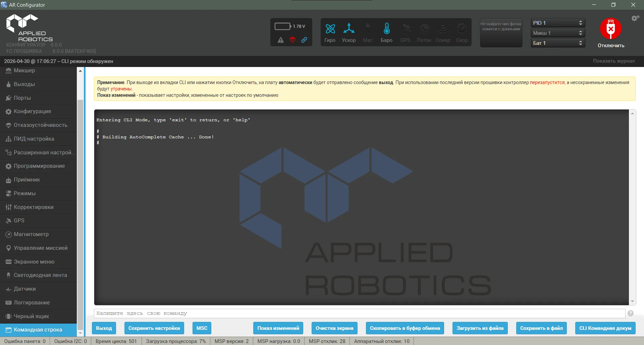The image size is (644, 345).
Task: Go to the Датчики tab
Action: [38, 289]
